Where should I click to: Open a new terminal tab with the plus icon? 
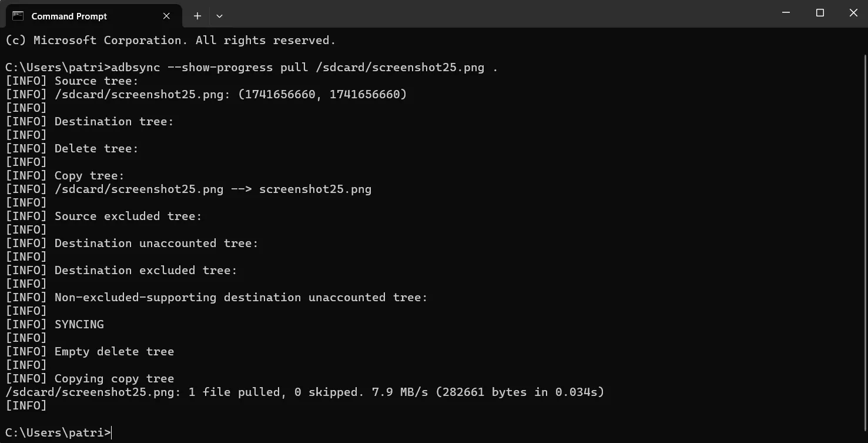(197, 16)
